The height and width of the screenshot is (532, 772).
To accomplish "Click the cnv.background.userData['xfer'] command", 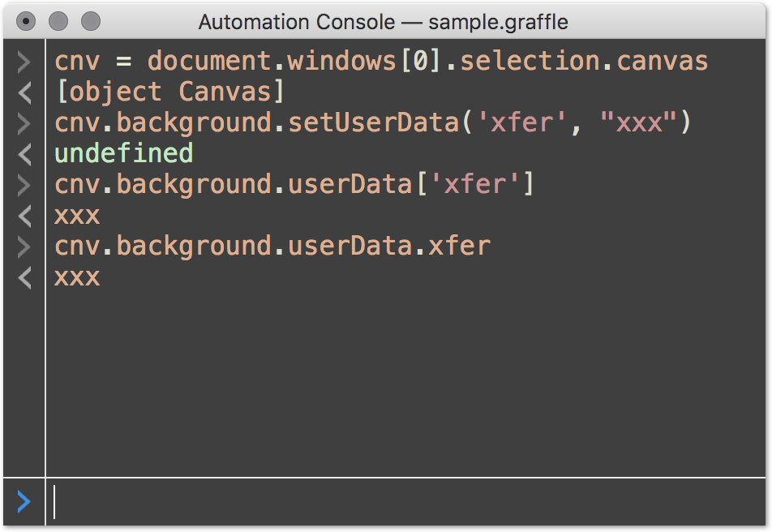I will (294, 185).
